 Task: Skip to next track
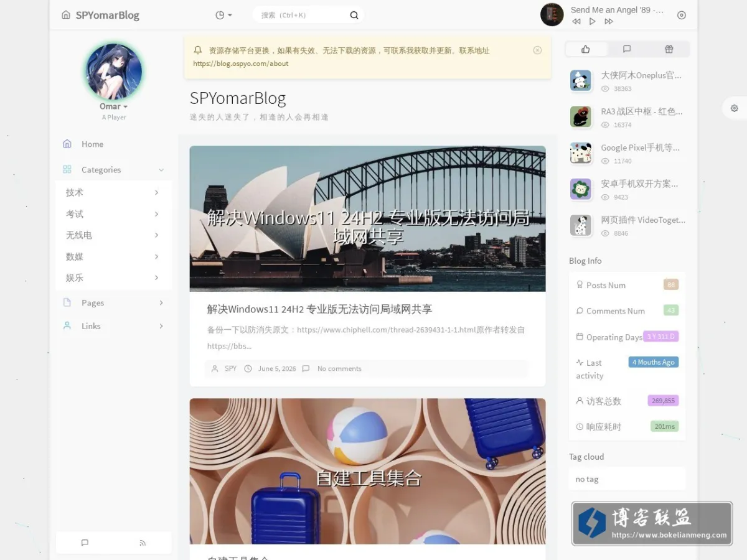tap(609, 21)
